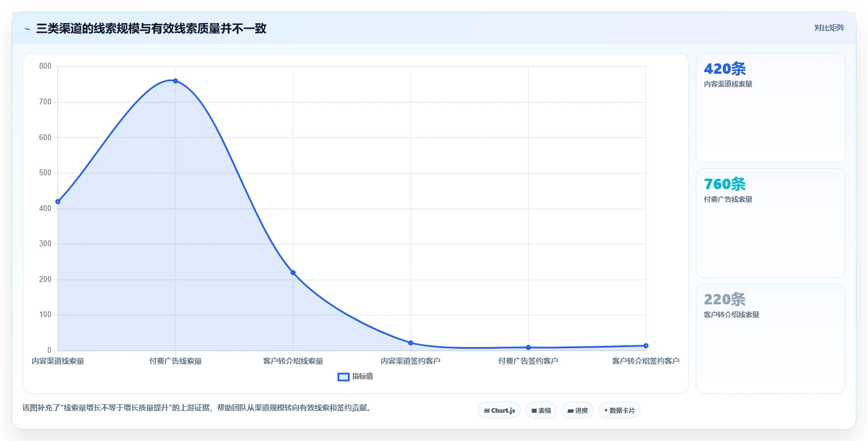Click the 付费广告线索量 card caption
This screenshot has height=441, width=868.
click(x=728, y=199)
